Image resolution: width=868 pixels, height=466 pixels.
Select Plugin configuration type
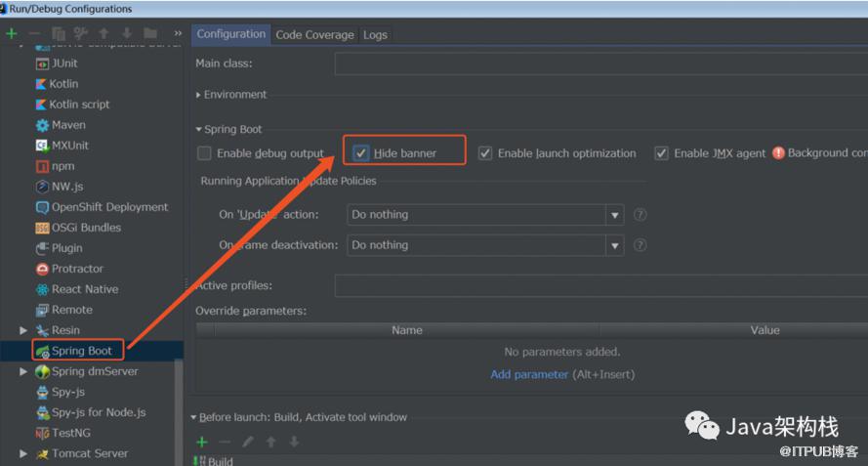point(59,248)
